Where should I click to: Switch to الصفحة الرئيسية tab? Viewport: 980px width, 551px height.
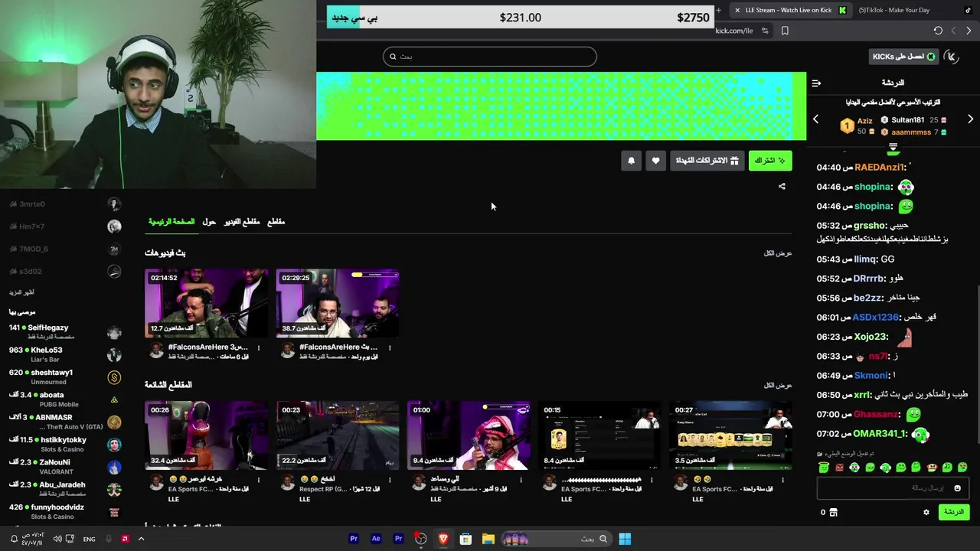tap(171, 222)
